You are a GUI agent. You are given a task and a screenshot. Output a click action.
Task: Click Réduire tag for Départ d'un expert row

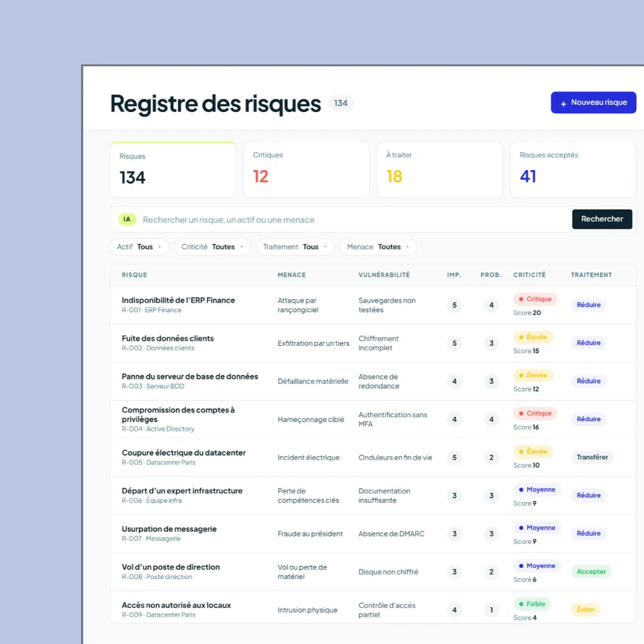(588, 495)
